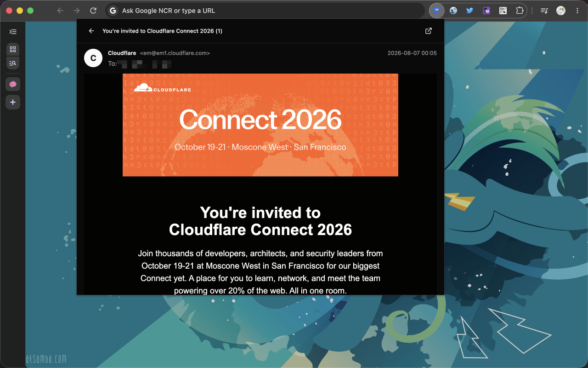Click the sender address em@em1.cloudflare.com

[x=175, y=53]
